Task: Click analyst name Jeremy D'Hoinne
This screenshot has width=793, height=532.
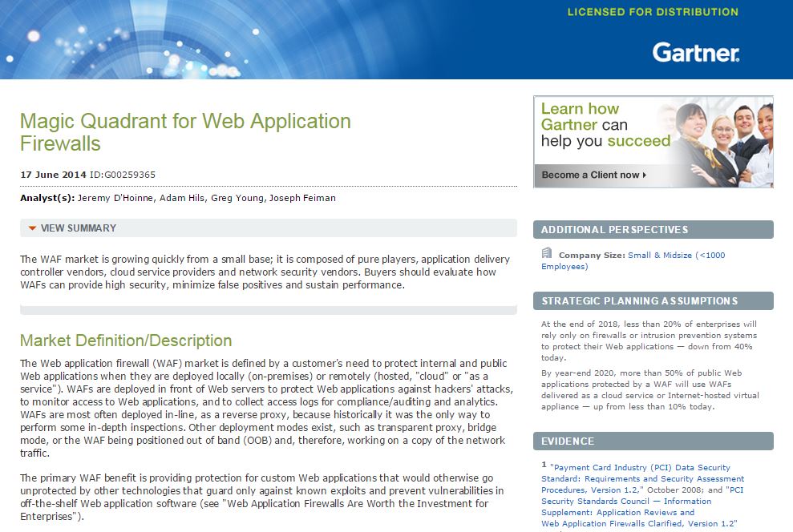Action: [114, 198]
